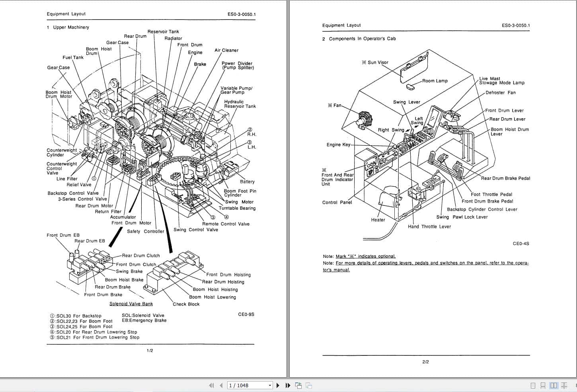Toggle the facing pages view mode
The width and height of the screenshot is (577, 392).
pos(554,385)
